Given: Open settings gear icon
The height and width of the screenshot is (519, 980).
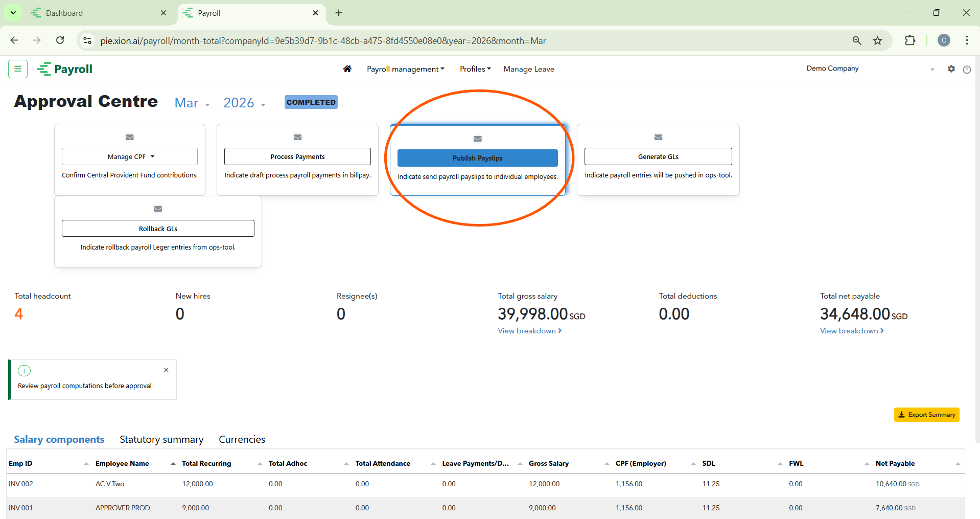Looking at the screenshot, I should click(951, 69).
